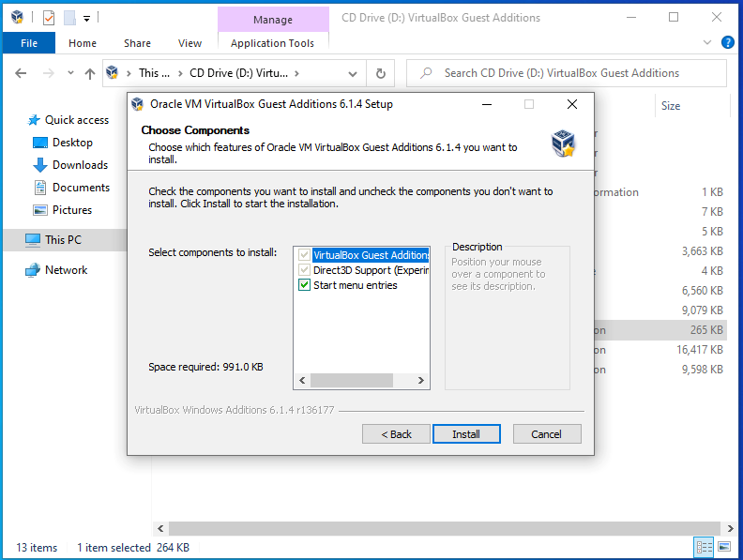Click the Search CD Drive input field

click(567, 73)
